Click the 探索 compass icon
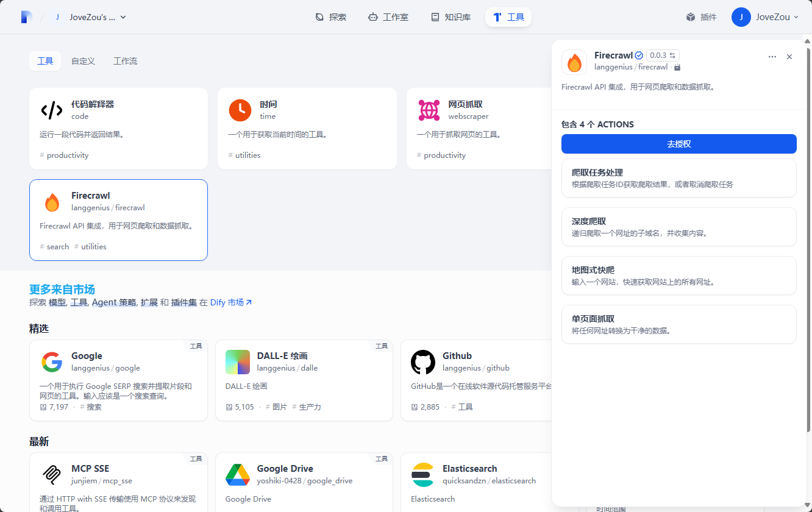This screenshot has width=812, height=512. pyautogui.click(x=319, y=17)
